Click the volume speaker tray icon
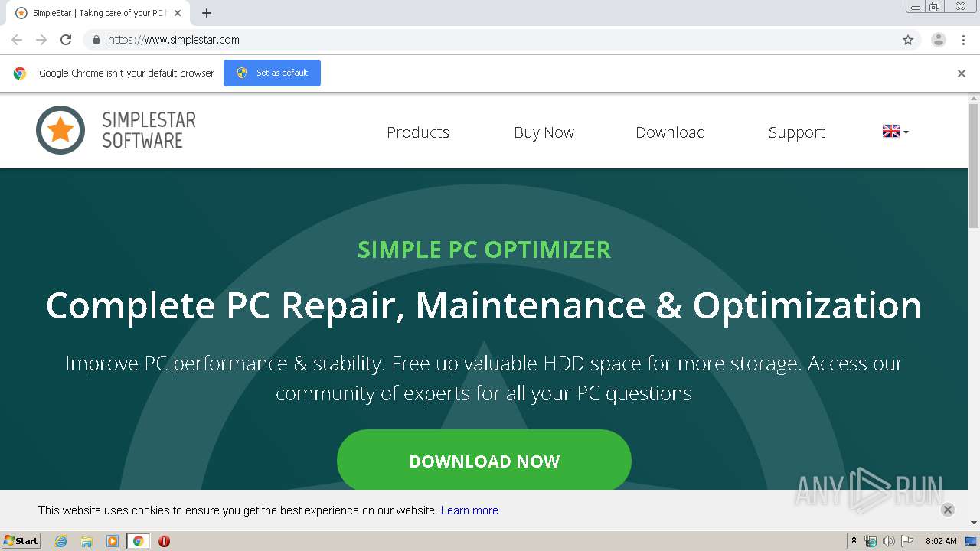Screen dimensions: 980x551 (x=888, y=541)
